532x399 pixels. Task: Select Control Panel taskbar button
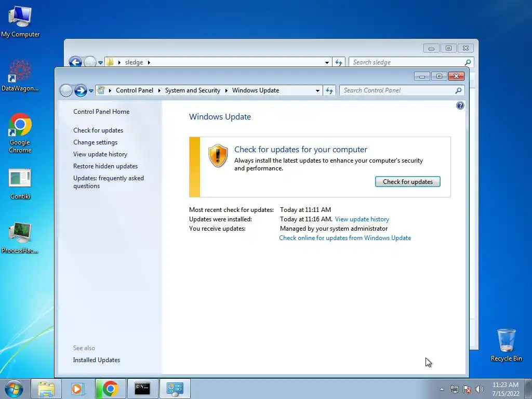(x=175, y=389)
